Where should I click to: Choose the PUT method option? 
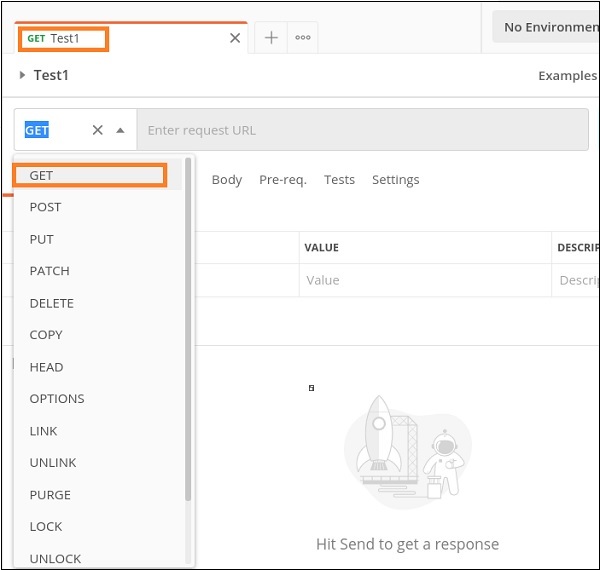[41, 239]
